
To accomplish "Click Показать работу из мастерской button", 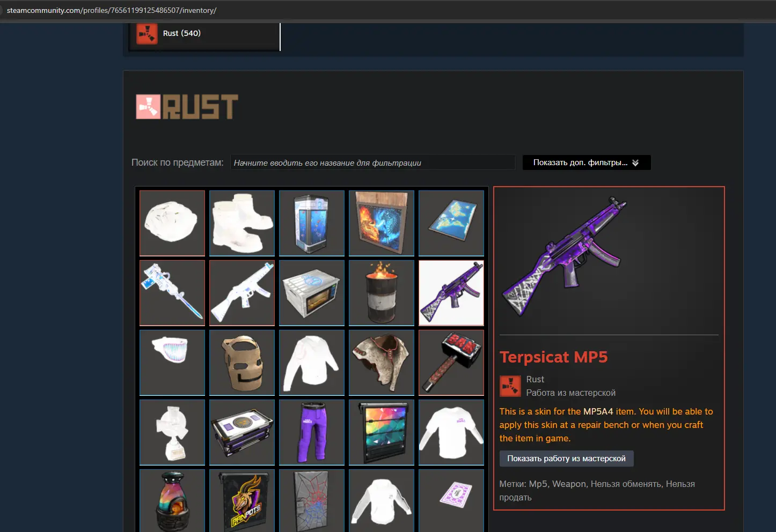I will pos(566,459).
